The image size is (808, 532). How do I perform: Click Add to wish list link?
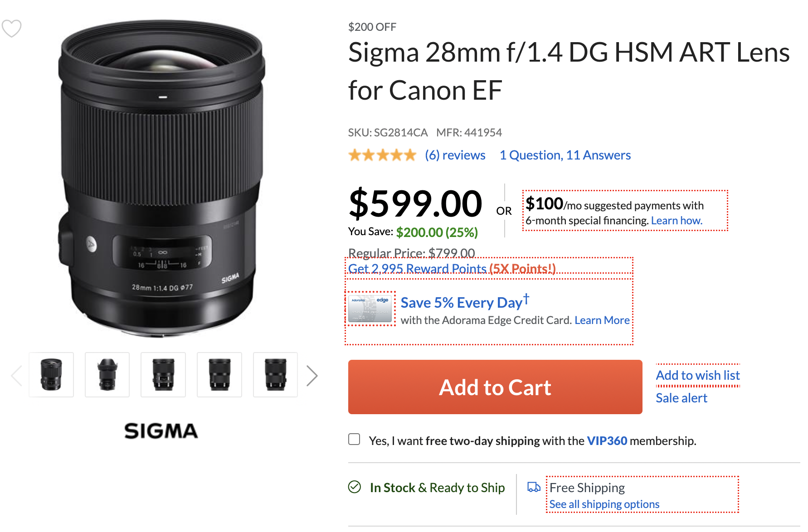697,375
